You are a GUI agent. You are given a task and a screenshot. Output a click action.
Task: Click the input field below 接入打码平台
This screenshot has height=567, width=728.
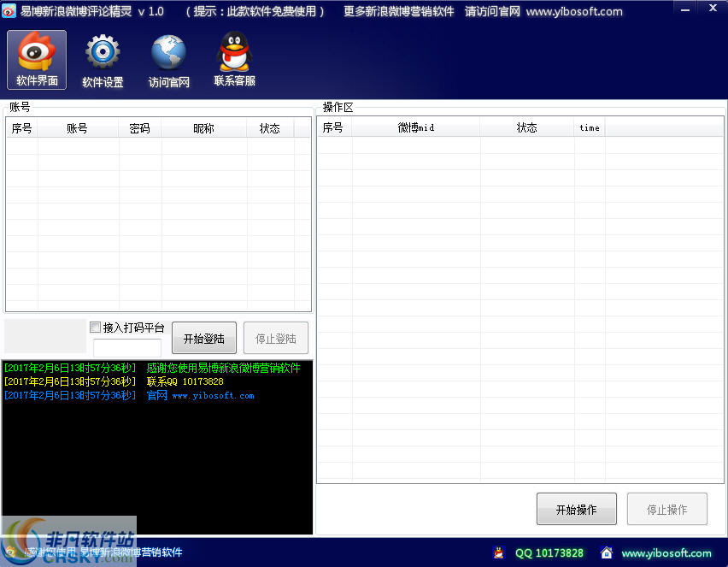[x=127, y=347]
